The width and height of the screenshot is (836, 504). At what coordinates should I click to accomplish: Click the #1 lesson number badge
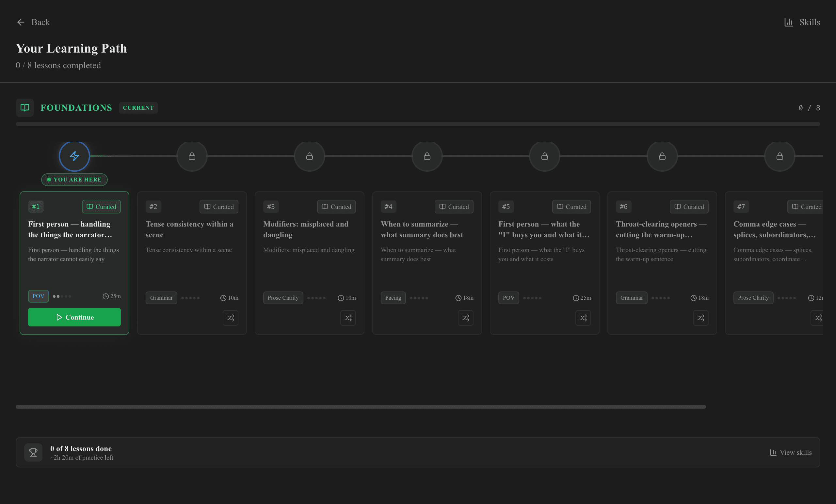36,207
